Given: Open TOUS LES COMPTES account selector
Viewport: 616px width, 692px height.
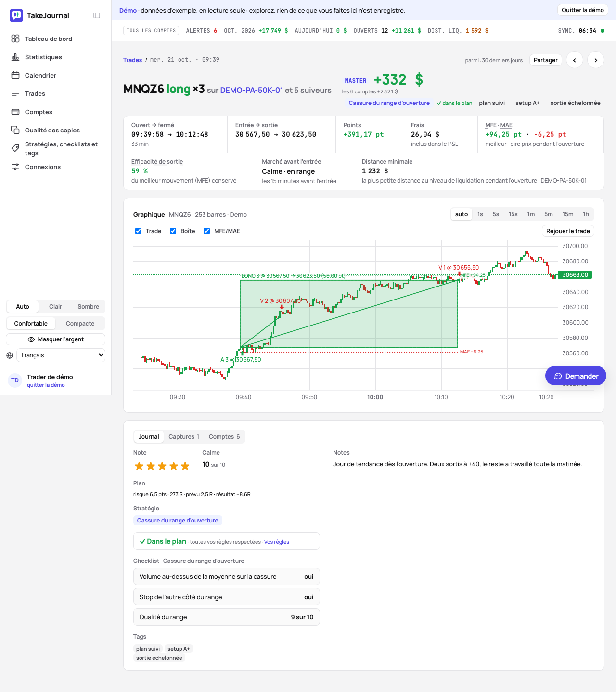Looking at the screenshot, I should 151,31.
